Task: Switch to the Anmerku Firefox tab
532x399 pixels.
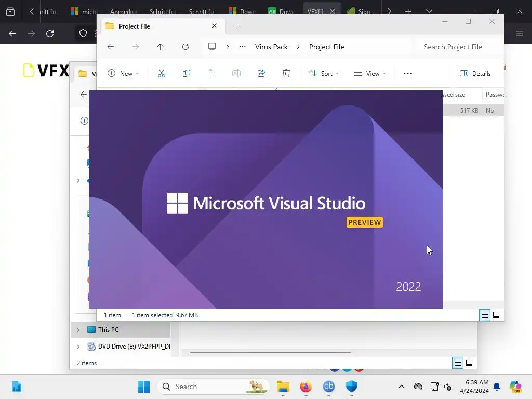Action: pos(124,11)
